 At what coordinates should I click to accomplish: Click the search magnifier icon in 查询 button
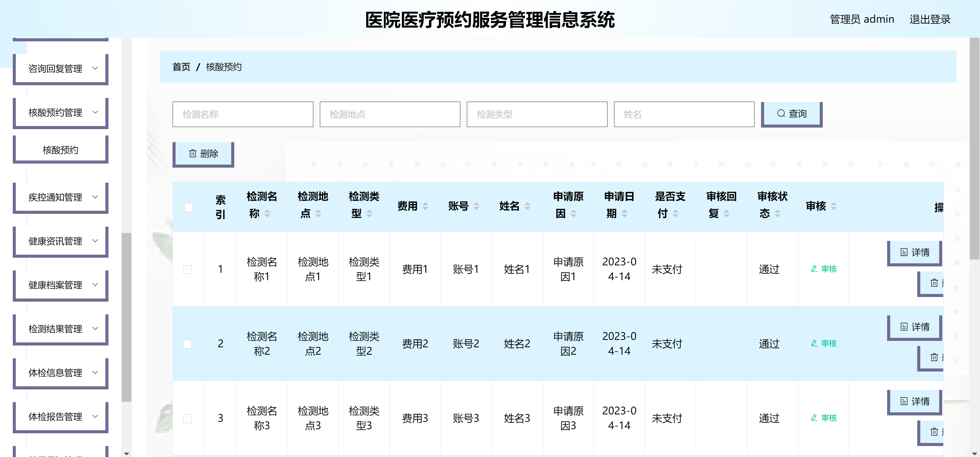coord(781,113)
